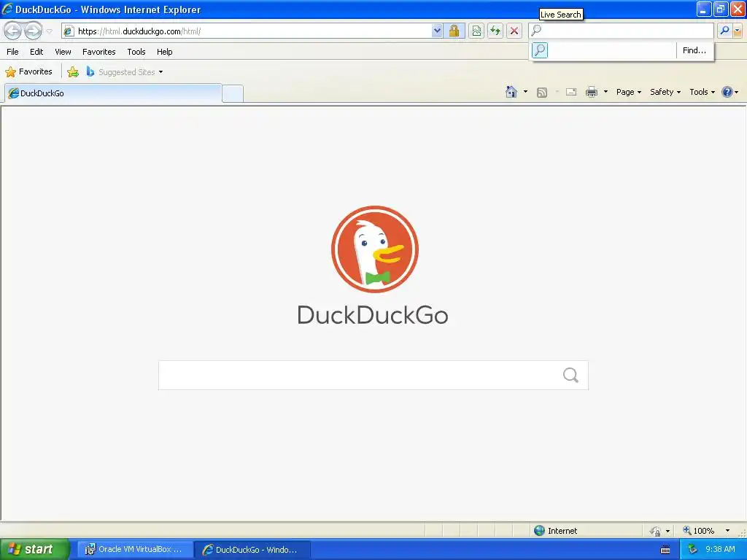The height and width of the screenshot is (560, 747).
Task: Click the DuckDuckGo search magnifier button
Action: tap(570, 376)
